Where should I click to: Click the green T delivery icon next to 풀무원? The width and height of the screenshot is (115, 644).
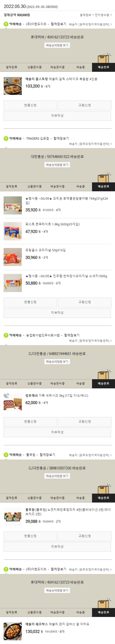click(6, 455)
